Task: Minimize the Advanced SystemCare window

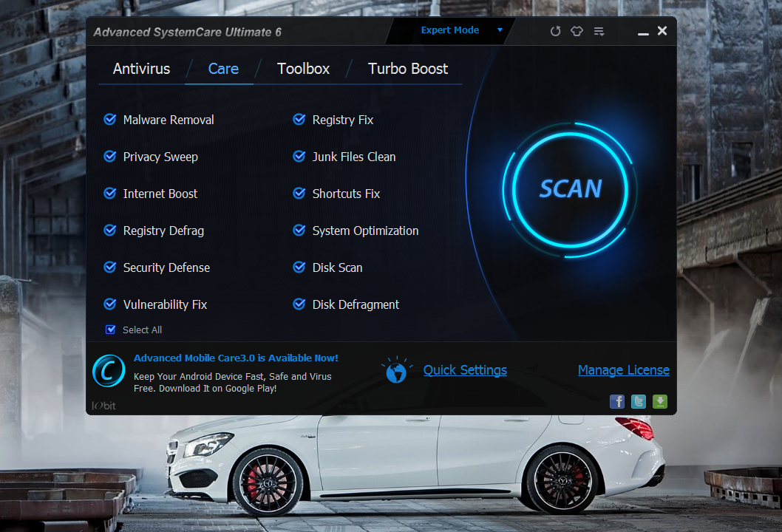Action: point(643,33)
